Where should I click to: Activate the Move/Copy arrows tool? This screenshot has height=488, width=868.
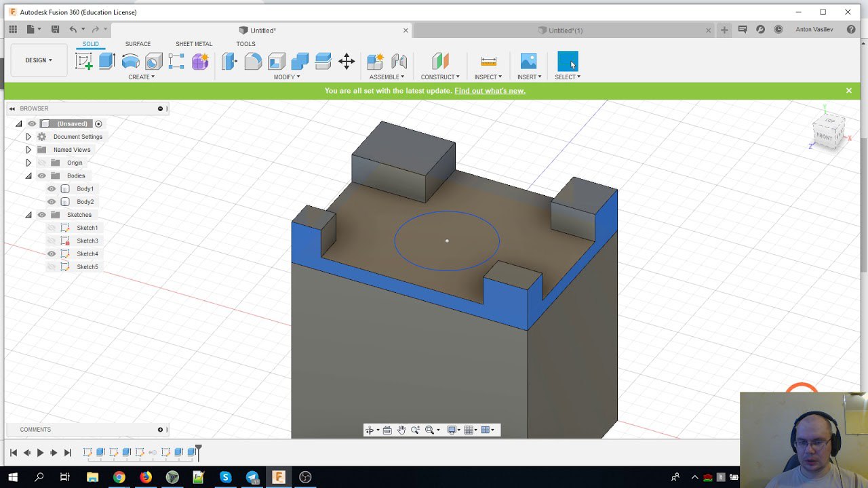(347, 62)
